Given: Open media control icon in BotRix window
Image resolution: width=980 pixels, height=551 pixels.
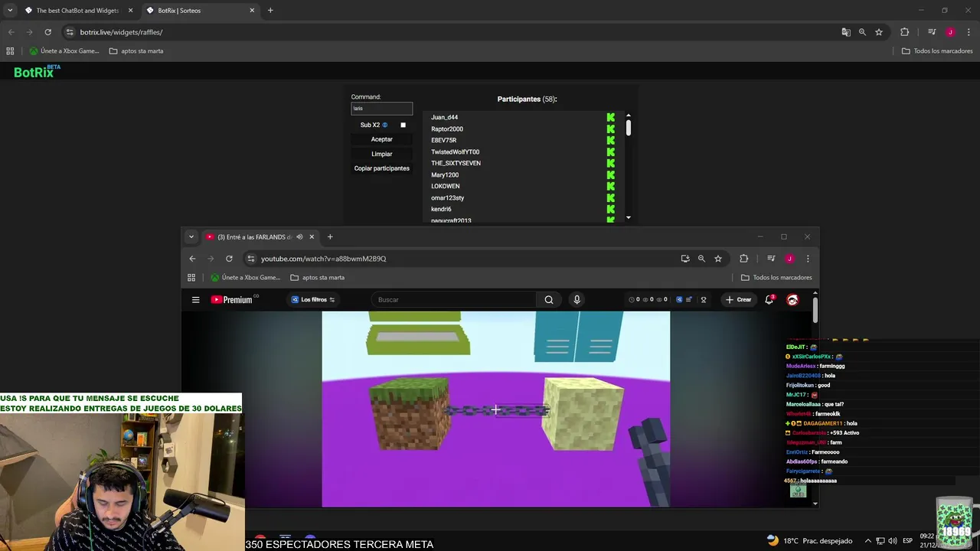Looking at the screenshot, I should click(932, 32).
